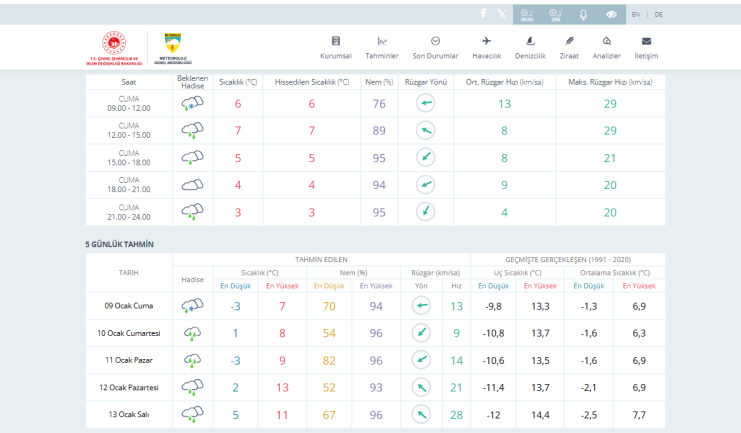Viewport: 741px width, 433px height.
Task: Expand the Denizcilik menu
Action: (x=531, y=47)
